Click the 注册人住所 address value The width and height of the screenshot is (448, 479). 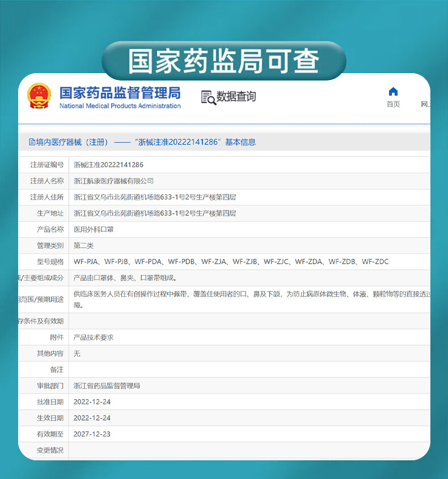tap(155, 197)
